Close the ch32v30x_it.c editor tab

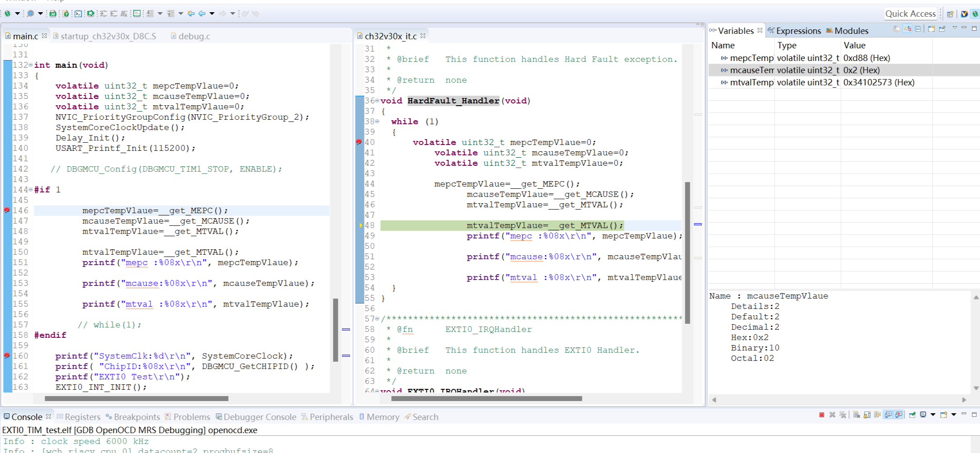coord(423,36)
